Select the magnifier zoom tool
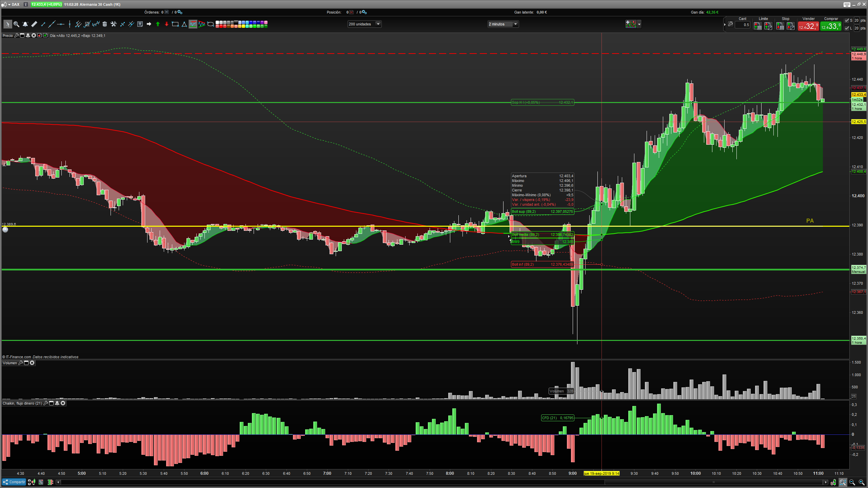This screenshot has width=868, height=488. [x=16, y=24]
